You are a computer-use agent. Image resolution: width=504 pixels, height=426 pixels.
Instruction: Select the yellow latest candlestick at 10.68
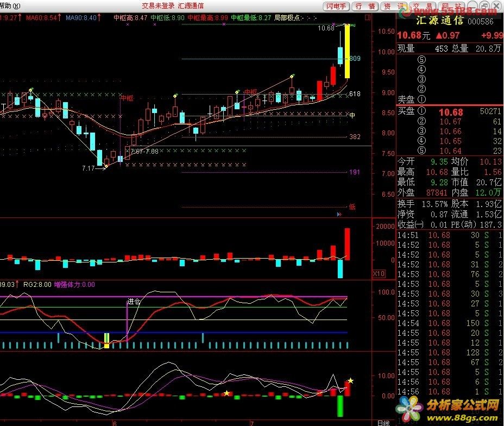coord(347,52)
